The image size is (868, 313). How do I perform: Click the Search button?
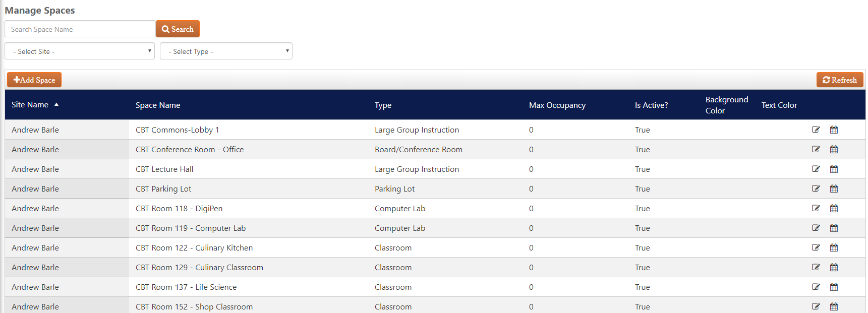(x=178, y=29)
